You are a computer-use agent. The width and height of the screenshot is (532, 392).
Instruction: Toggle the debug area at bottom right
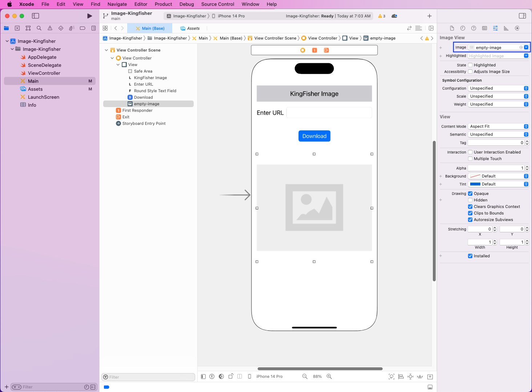pyautogui.click(x=430, y=387)
